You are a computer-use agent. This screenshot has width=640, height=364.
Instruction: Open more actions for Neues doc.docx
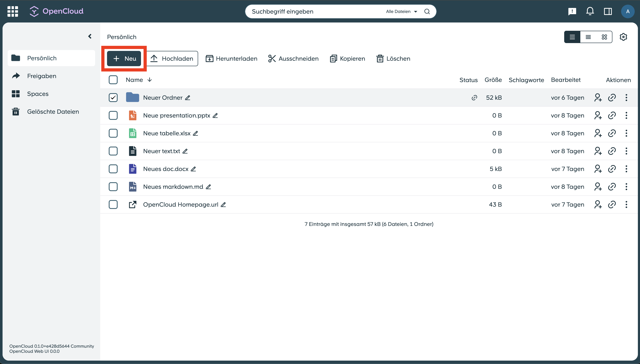point(626,169)
